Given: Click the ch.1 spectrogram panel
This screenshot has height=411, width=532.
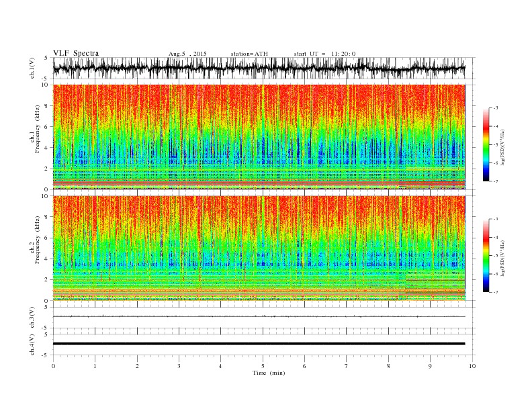Looking at the screenshot, I should 259,137.
